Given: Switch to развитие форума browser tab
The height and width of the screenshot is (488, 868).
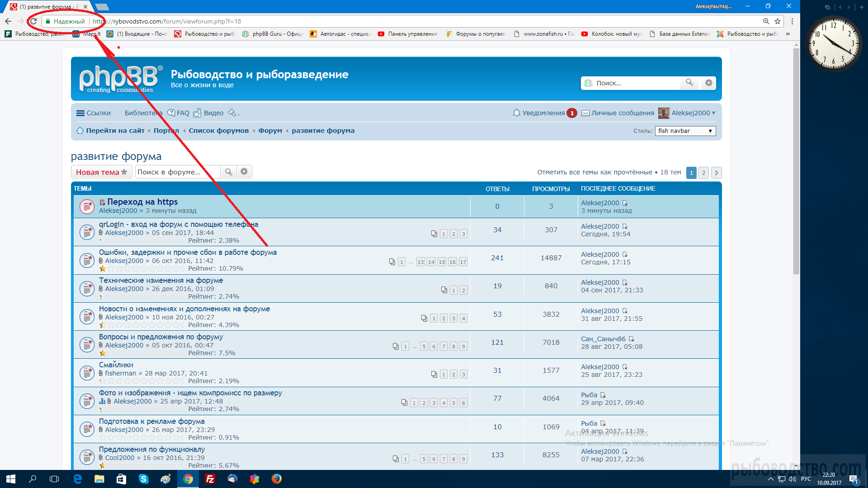Looking at the screenshot, I should (x=49, y=7).
